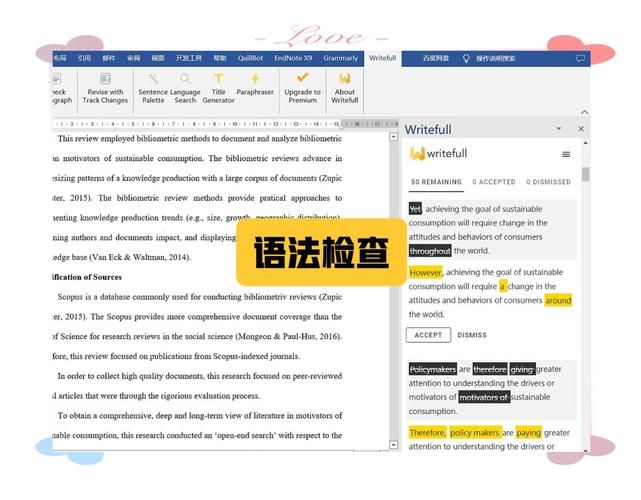Image resolution: width=641 pixels, height=500 pixels.
Task: Click line 'To obtain a comprehensive, deep'
Action: [199, 415]
